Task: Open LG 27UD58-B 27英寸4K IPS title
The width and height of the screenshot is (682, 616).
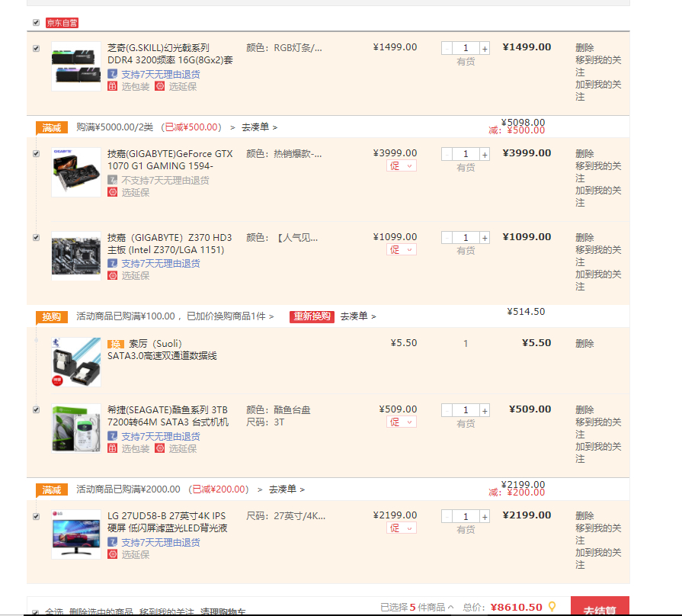Action: click(168, 521)
